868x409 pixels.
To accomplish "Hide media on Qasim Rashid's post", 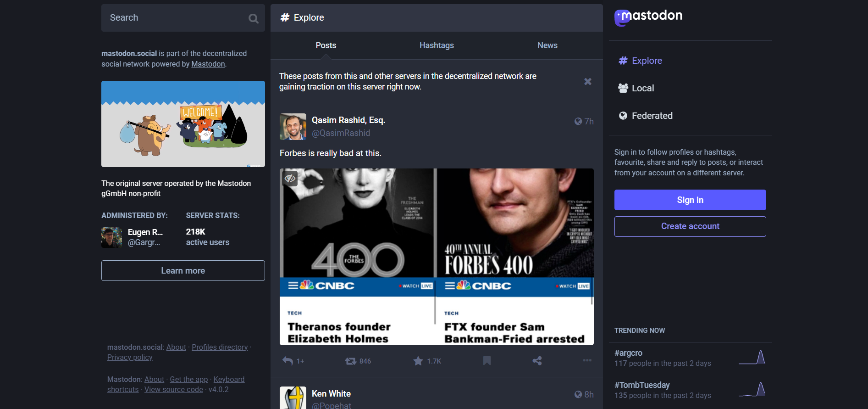I will [290, 178].
